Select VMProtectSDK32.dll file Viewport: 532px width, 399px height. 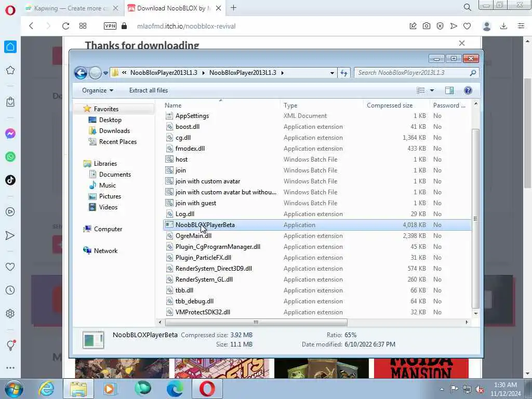click(203, 312)
